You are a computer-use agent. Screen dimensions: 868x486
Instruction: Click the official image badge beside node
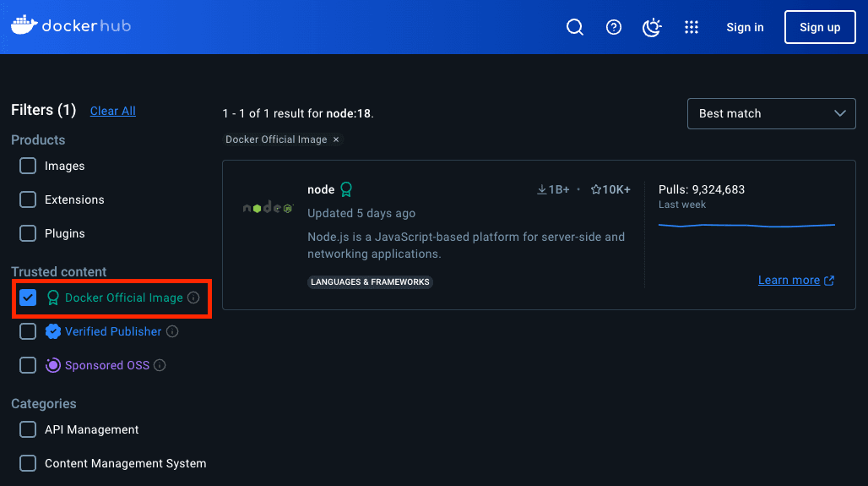(346, 189)
